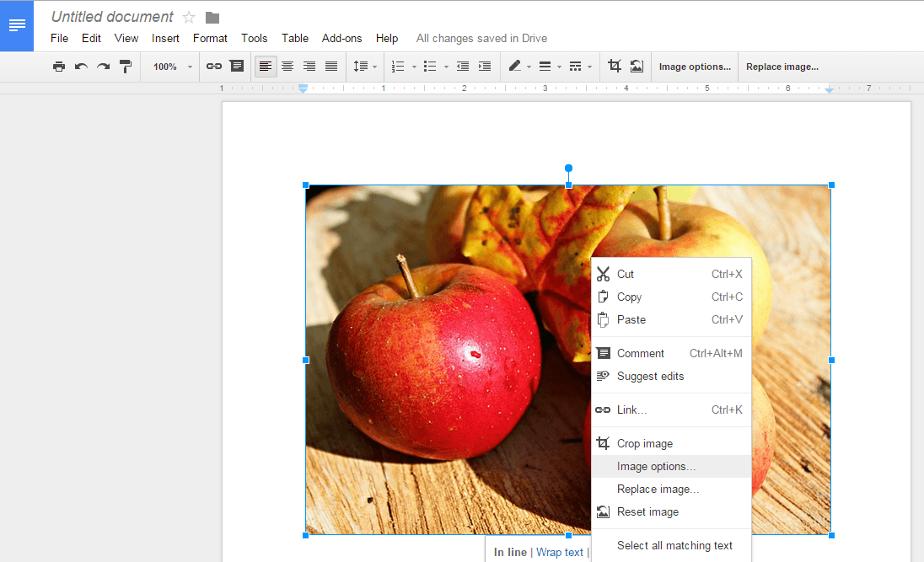Toggle justified alignment
Screen dimensions: 924x562
(331, 66)
